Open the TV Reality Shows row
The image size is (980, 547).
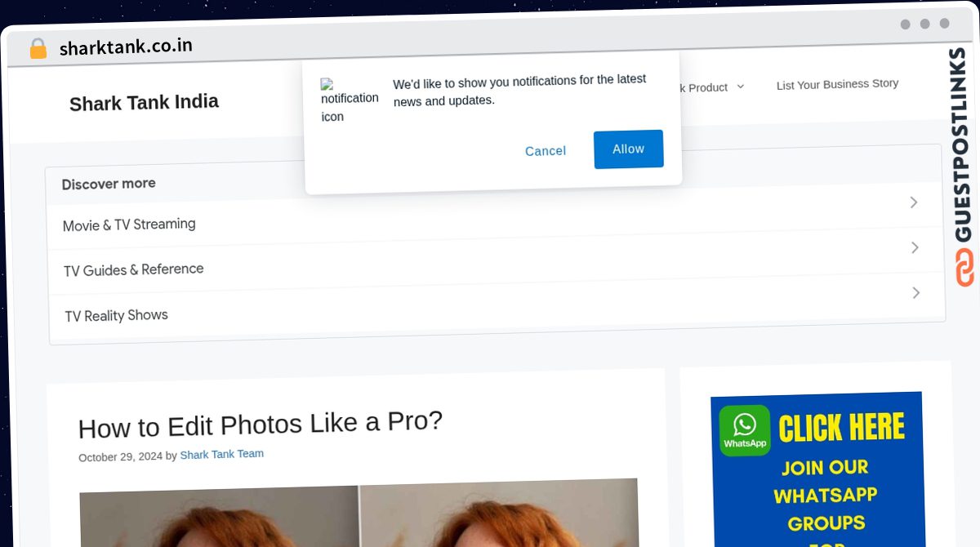(x=497, y=307)
